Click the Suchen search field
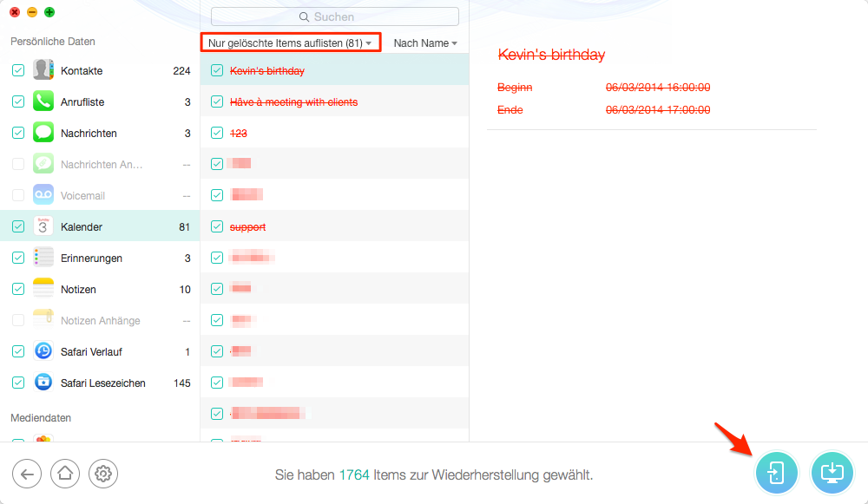868x504 pixels. click(334, 16)
